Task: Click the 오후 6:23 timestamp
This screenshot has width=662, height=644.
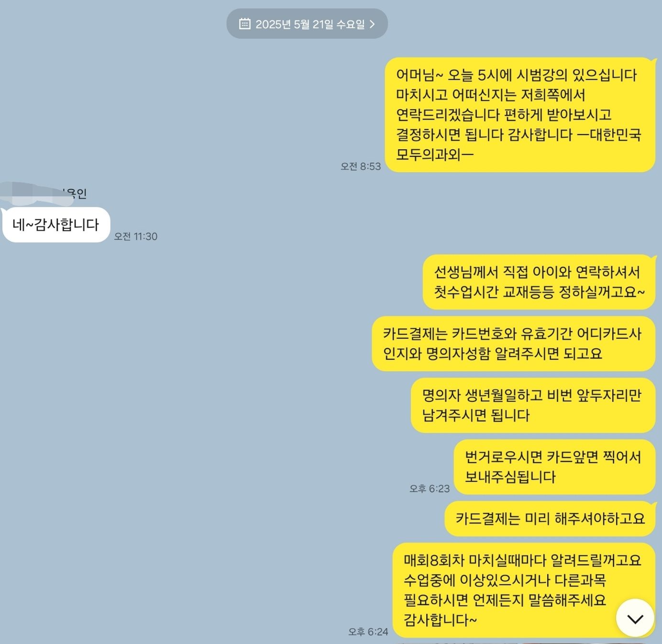Action: (430, 489)
